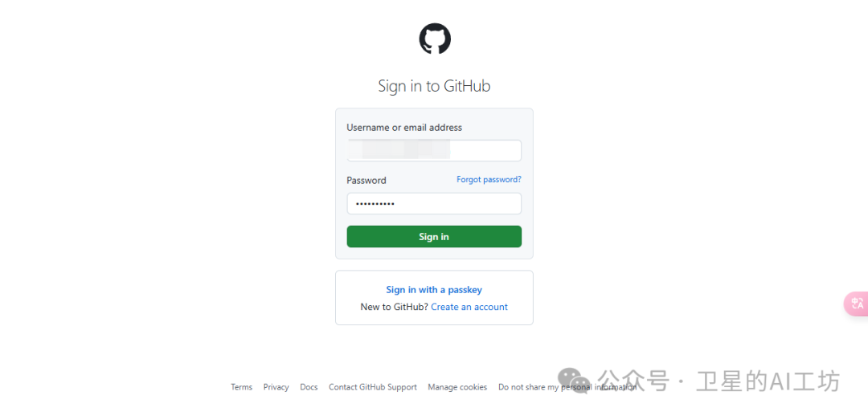Click the 卫星的AI工坊 watermark text

(768, 381)
